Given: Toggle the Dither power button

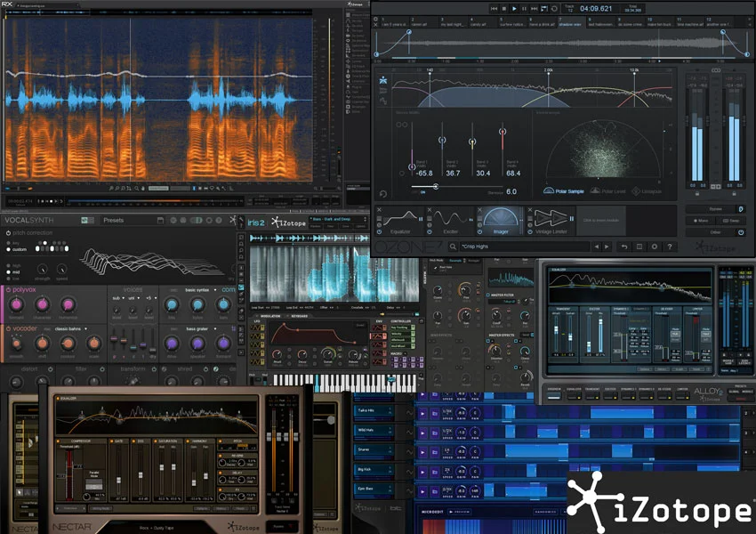Looking at the screenshot, I should [x=741, y=232].
